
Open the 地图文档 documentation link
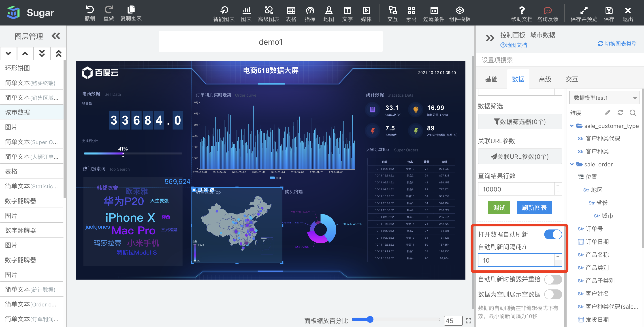[514, 45]
